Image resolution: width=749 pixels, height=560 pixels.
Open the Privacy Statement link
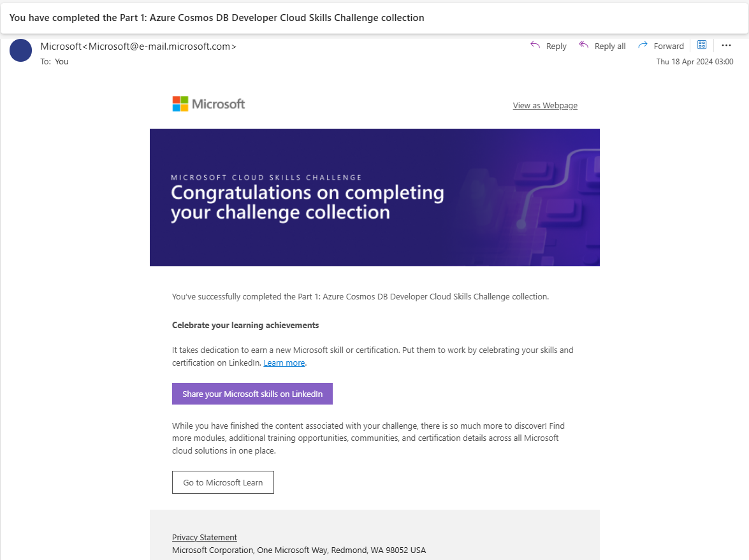tap(205, 538)
